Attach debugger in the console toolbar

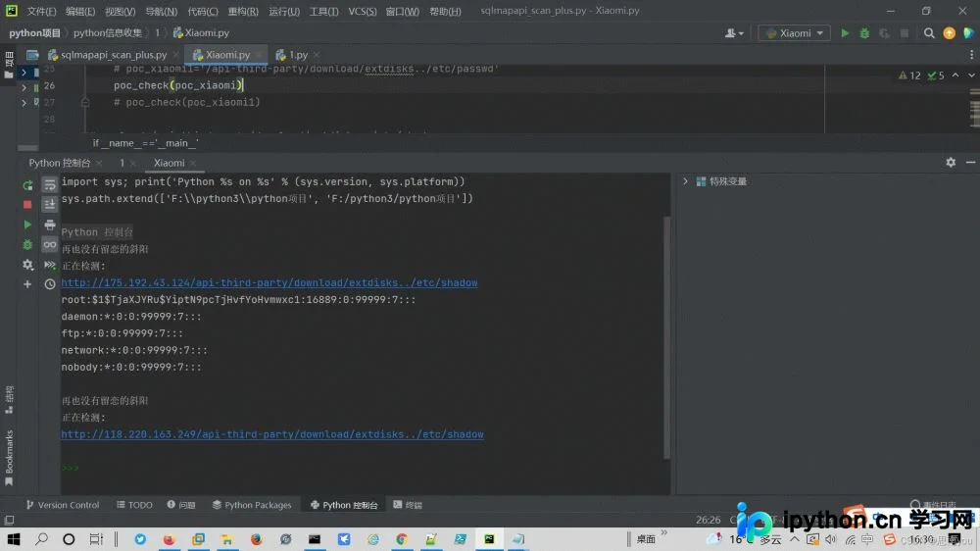coord(27,244)
